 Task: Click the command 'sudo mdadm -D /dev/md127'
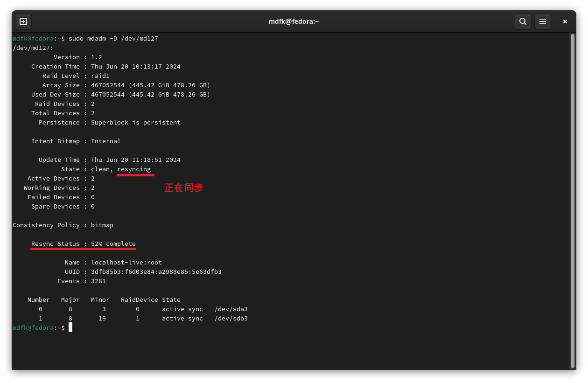tap(113, 38)
